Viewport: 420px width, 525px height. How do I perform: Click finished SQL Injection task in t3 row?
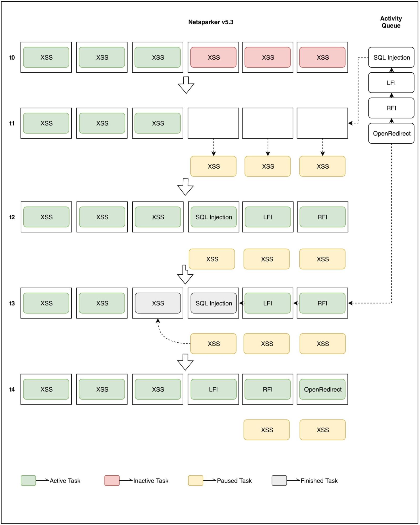tap(214, 303)
